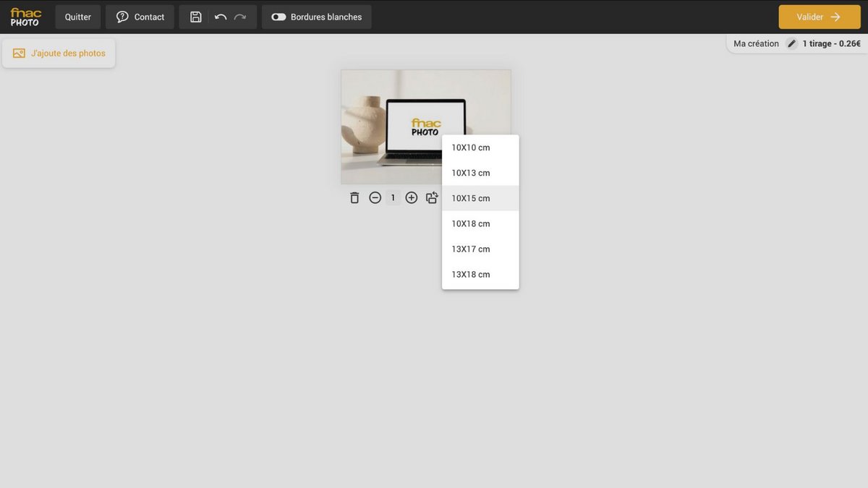Toggle the Bordures blanches switch

pos(278,17)
